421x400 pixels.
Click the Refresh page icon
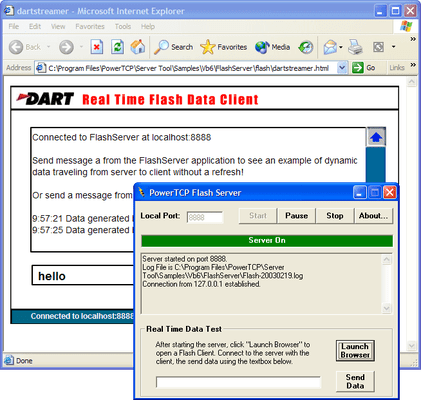click(117, 47)
